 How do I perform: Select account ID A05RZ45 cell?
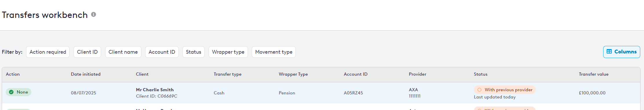click(x=353, y=93)
